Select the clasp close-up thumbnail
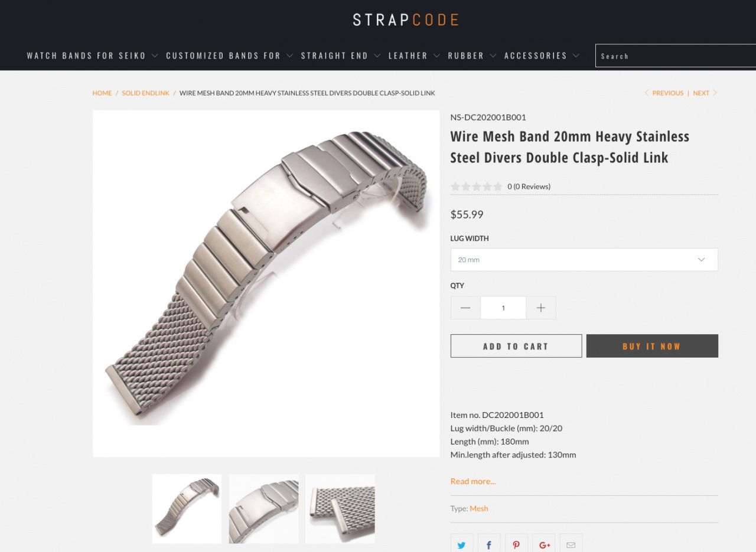756x552 pixels. pos(263,508)
